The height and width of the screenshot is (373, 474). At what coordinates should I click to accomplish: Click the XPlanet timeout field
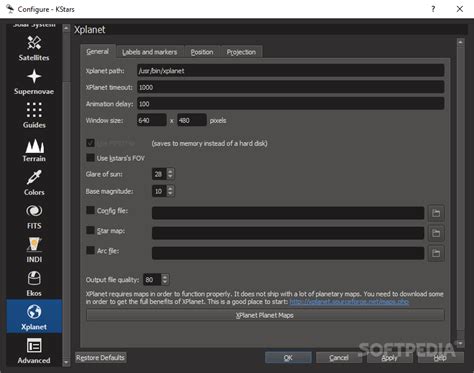tap(290, 87)
